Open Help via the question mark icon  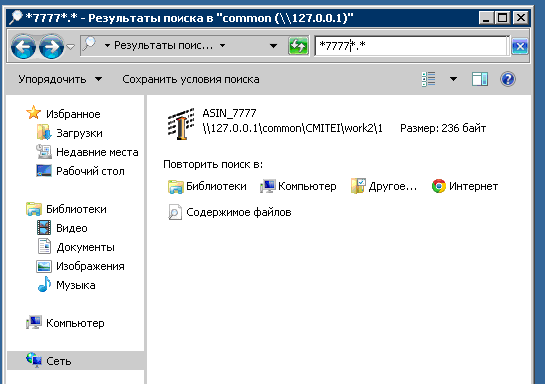point(507,79)
